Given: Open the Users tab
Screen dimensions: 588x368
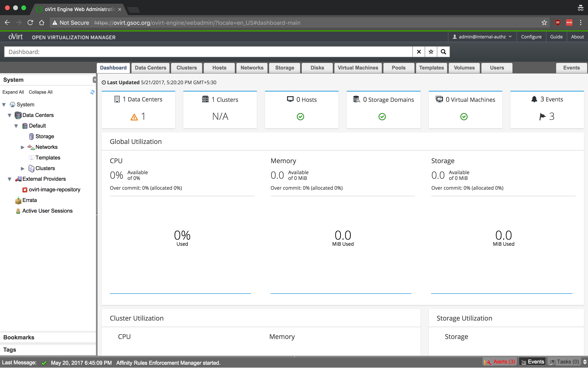Looking at the screenshot, I should click(x=497, y=68).
